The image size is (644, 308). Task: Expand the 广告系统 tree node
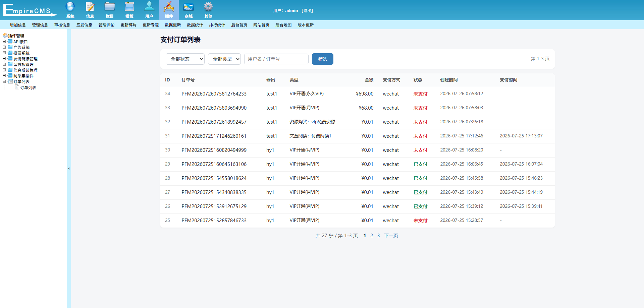click(4, 47)
